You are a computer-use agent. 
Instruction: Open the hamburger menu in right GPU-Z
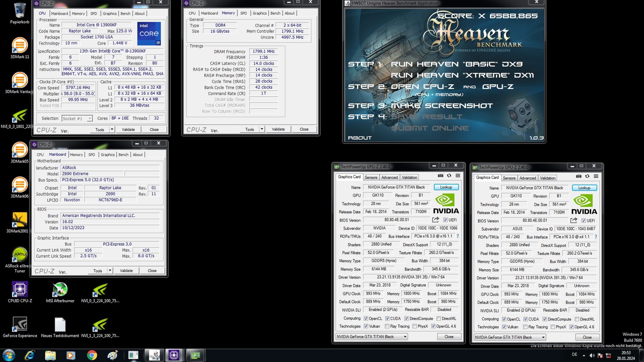(596, 176)
